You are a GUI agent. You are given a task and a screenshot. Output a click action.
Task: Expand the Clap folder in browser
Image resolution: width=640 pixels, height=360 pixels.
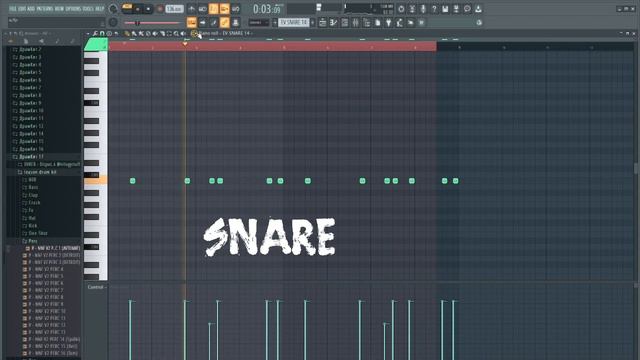(30, 195)
